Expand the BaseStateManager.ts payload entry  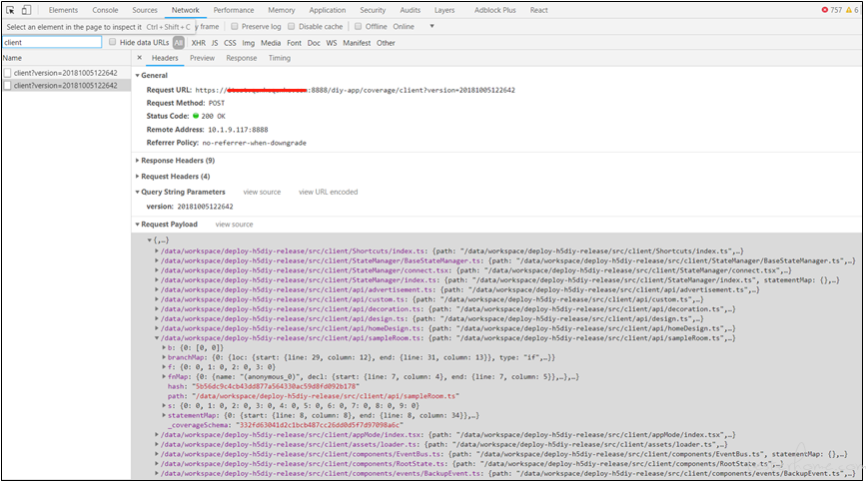(x=157, y=260)
